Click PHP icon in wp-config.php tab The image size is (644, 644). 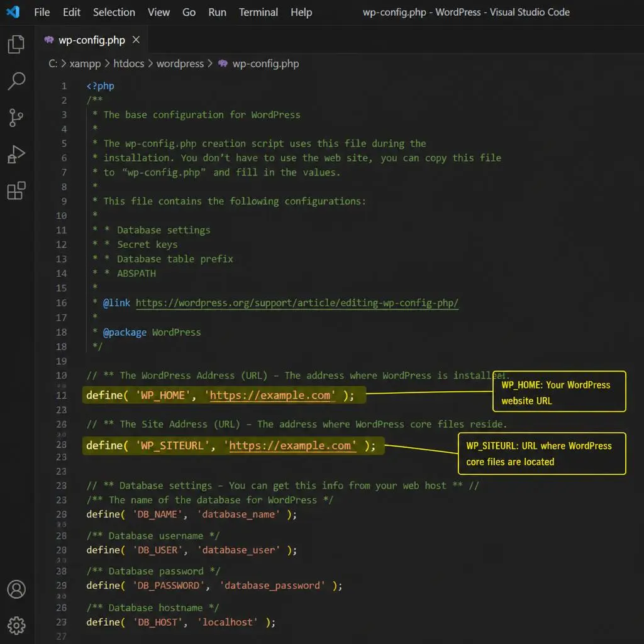49,40
